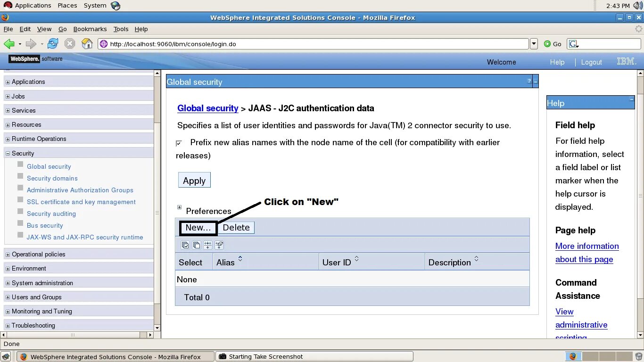Expand the Operational policies node
This screenshot has width=644, height=362.
click(x=8, y=255)
